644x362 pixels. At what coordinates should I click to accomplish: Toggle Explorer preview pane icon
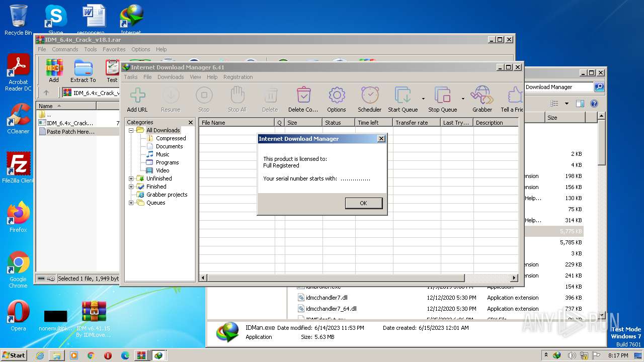(x=580, y=104)
